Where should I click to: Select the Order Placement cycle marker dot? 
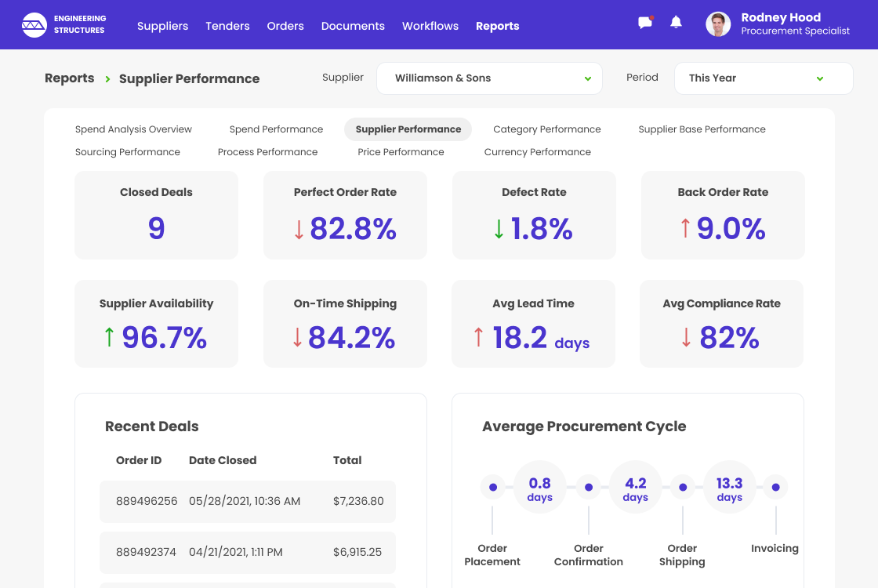pos(492,488)
